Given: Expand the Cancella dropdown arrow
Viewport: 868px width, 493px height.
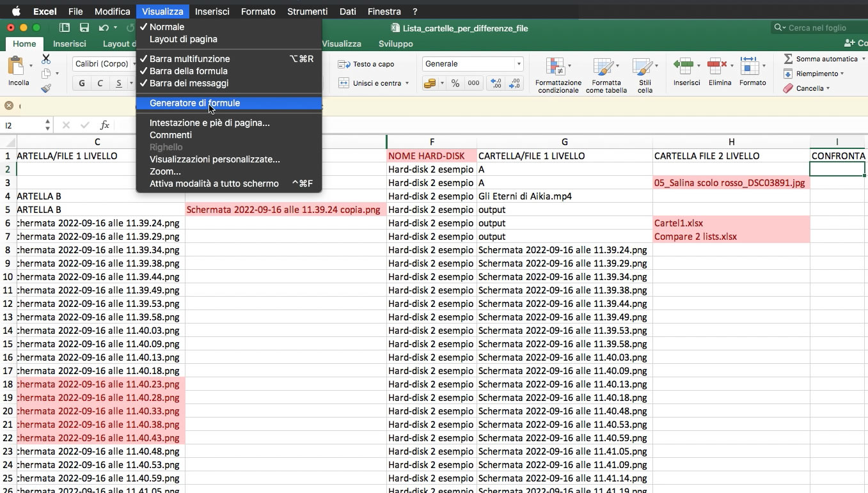Looking at the screenshot, I should (x=828, y=88).
